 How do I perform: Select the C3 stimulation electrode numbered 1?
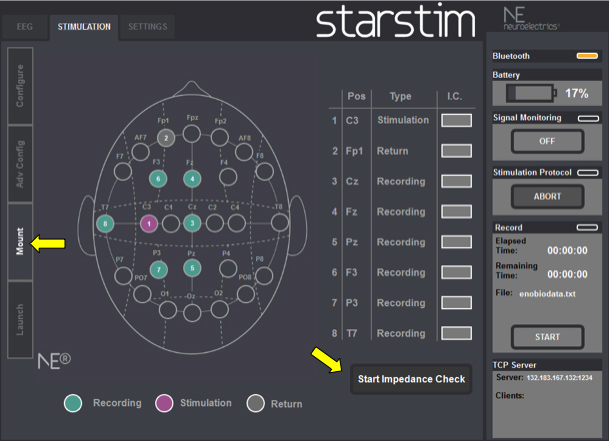[x=149, y=223]
